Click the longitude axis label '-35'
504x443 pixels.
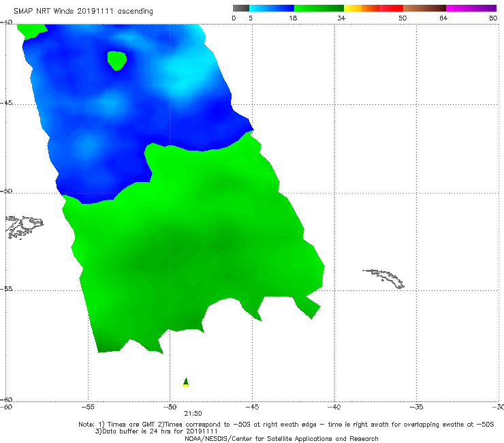[x=416, y=407]
